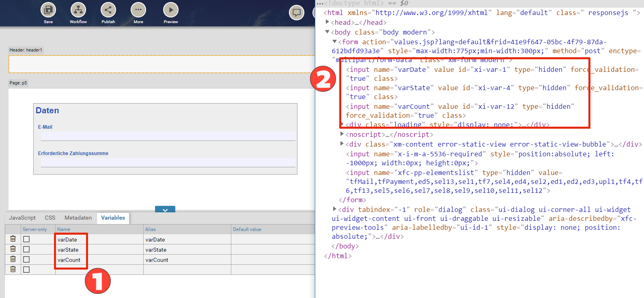Click the E-Mail field label
The height and width of the screenshot is (298, 644).
tap(45, 127)
